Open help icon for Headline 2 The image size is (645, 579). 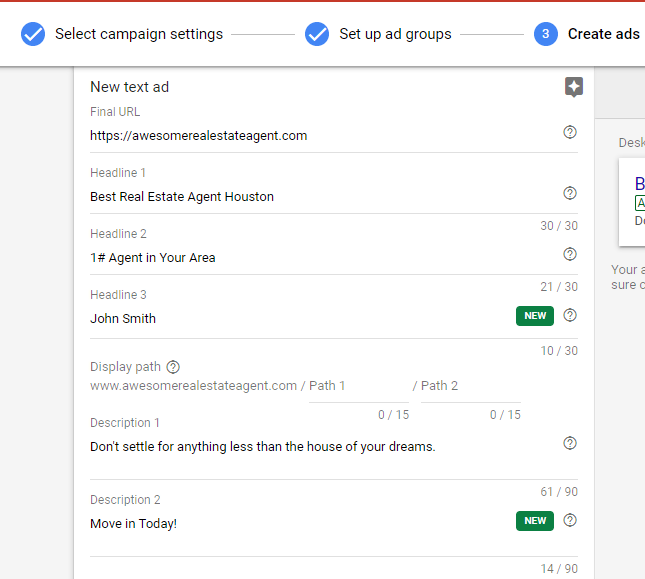click(570, 254)
